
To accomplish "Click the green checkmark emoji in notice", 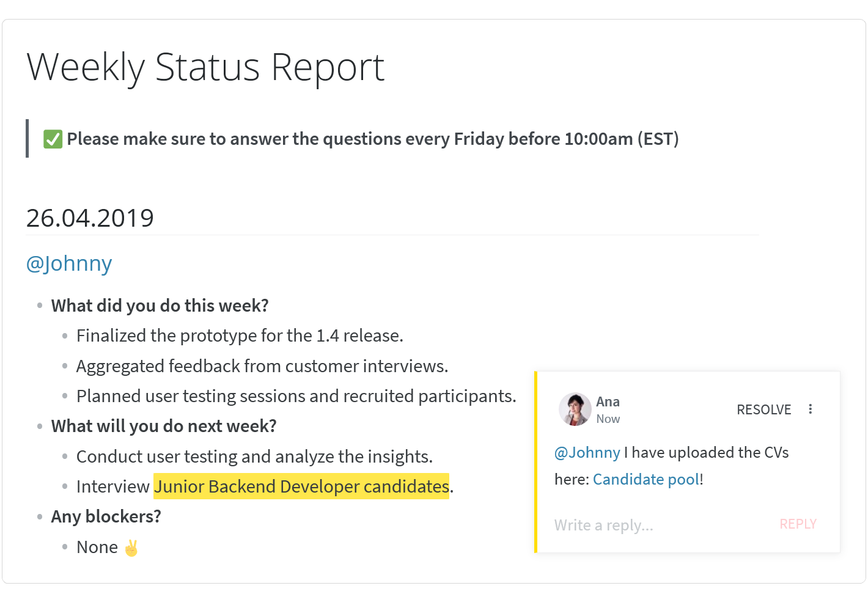I will [x=53, y=139].
